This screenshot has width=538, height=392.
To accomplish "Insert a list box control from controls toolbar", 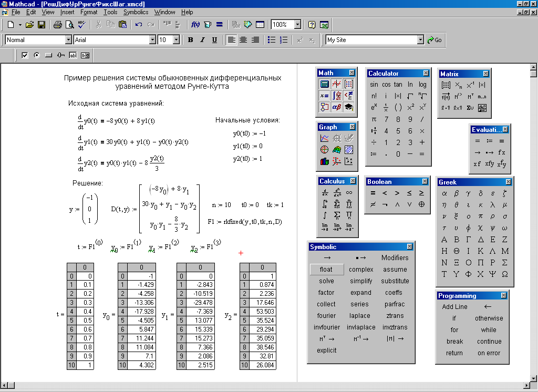I will (x=85, y=55).
